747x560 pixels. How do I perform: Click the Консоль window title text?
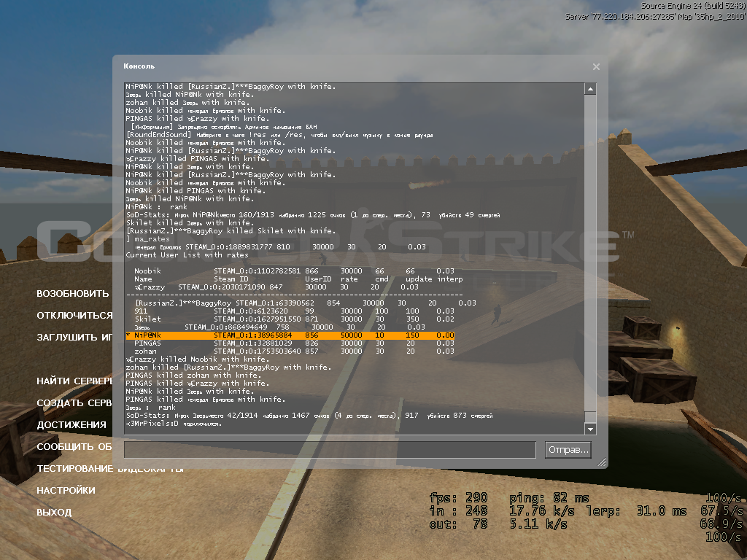(x=139, y=66)
